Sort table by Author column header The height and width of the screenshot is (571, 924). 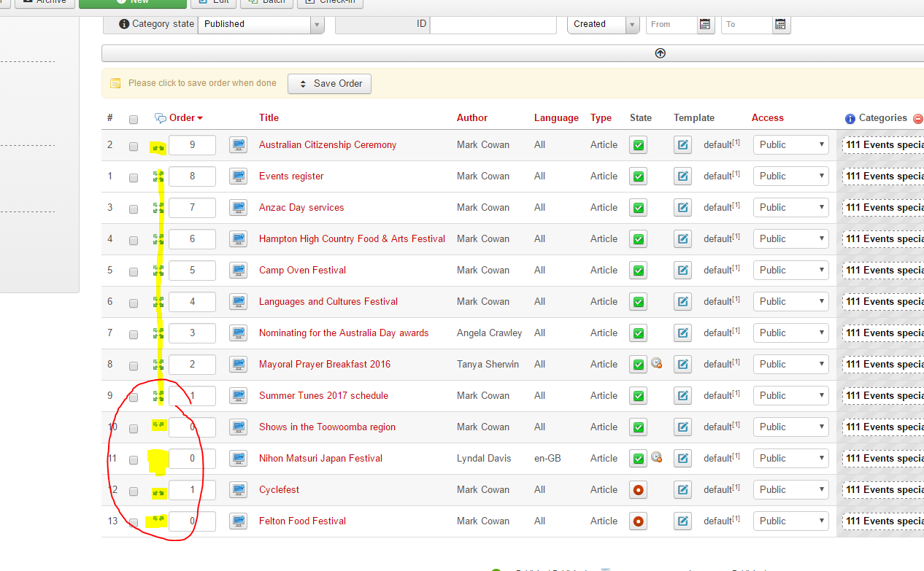point(471,117)
